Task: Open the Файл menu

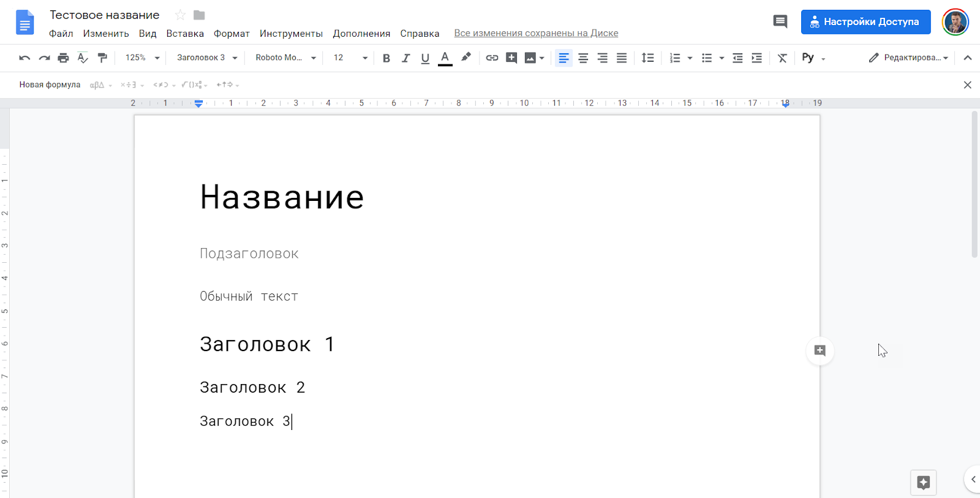Action: pyautogui.click(x=61, y=33)
